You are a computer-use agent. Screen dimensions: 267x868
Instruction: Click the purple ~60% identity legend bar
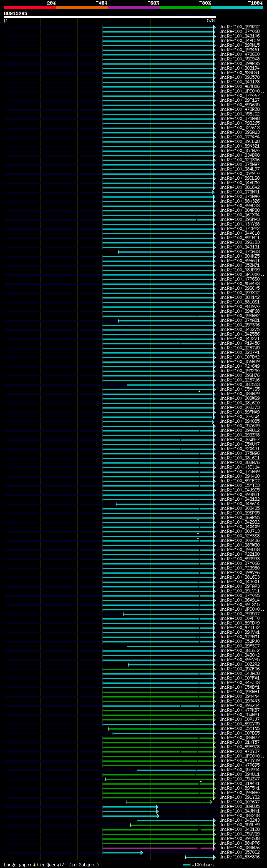pyautogui.click(x=133, y=8)
